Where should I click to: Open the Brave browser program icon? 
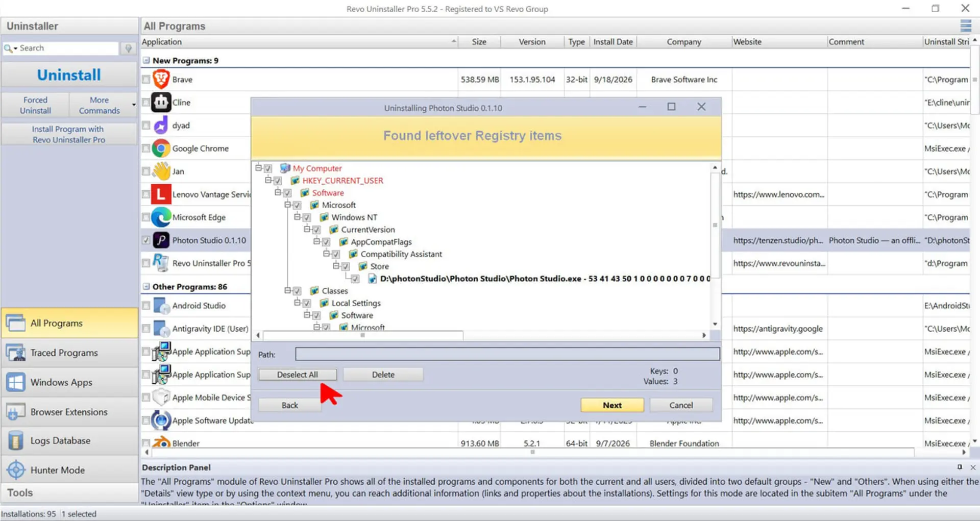tap(161, 80)
